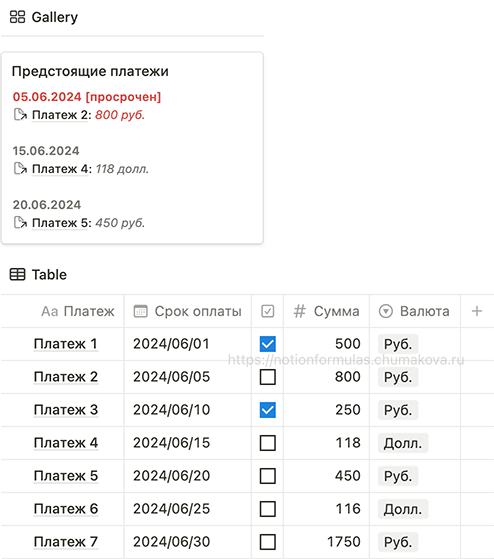Check the Платеж 4 paid checkbox

point(268,443)
